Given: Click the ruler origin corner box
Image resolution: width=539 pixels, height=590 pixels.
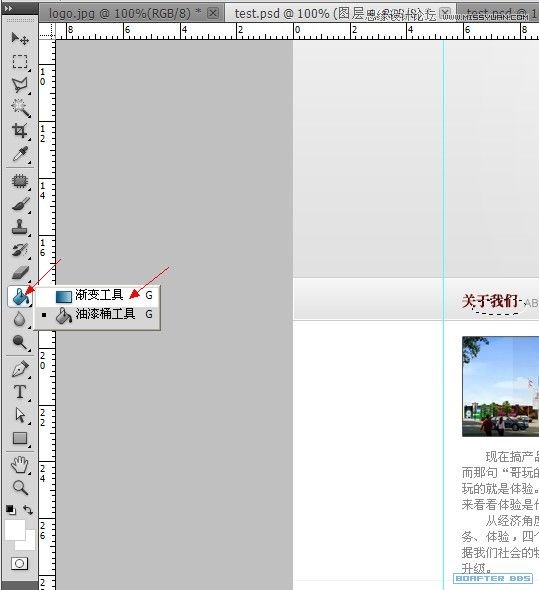Looking at the screenshot, I should (47, 32).
